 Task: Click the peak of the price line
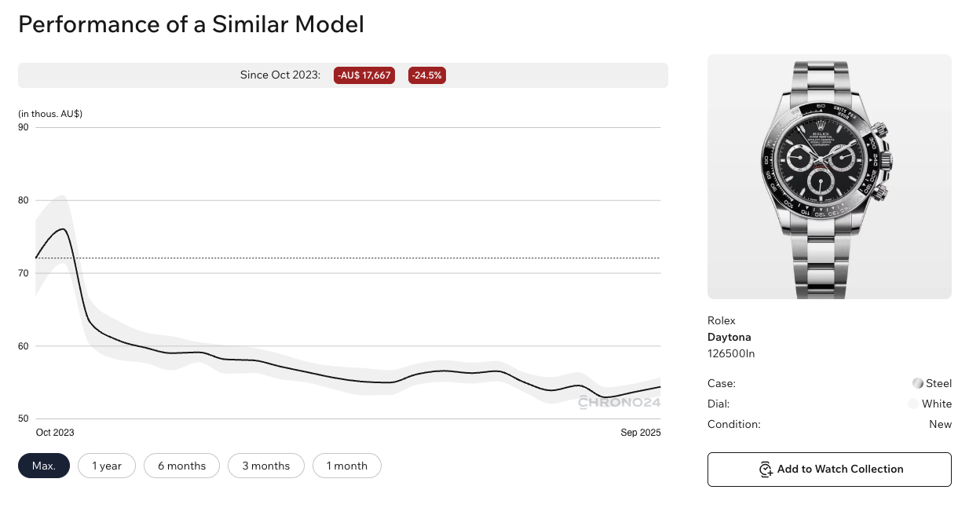pyautogui.click(x=62, y=229)
